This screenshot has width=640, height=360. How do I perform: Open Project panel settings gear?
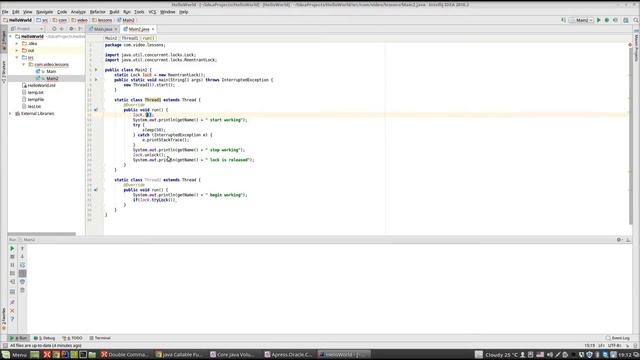point(71,29)
